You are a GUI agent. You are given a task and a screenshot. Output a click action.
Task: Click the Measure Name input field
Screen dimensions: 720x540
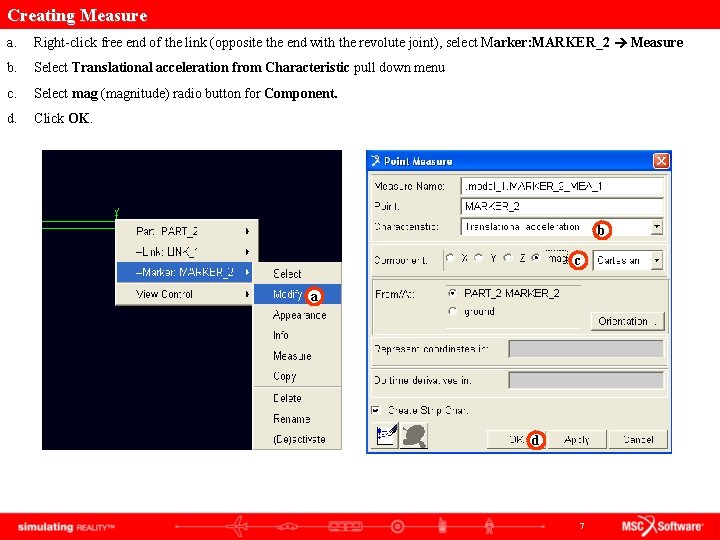tap(562, 186)
